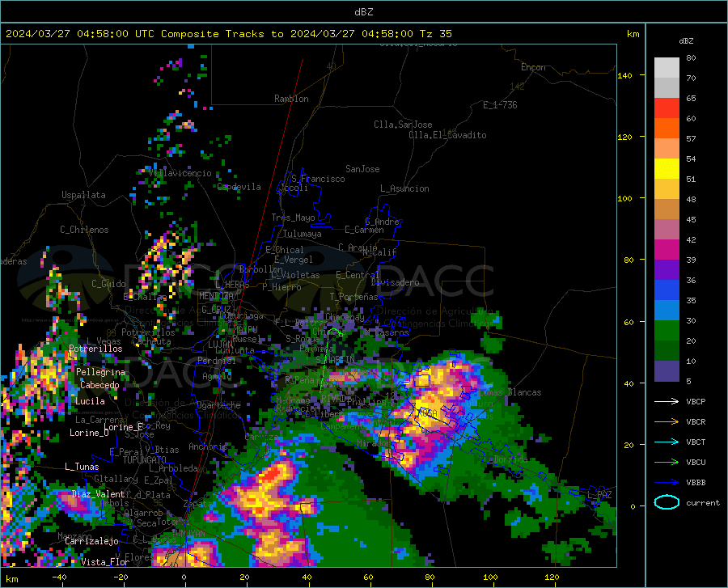Click the 'L_PAZ' map label
Screen dimensions: 728x588
[600, 495]
